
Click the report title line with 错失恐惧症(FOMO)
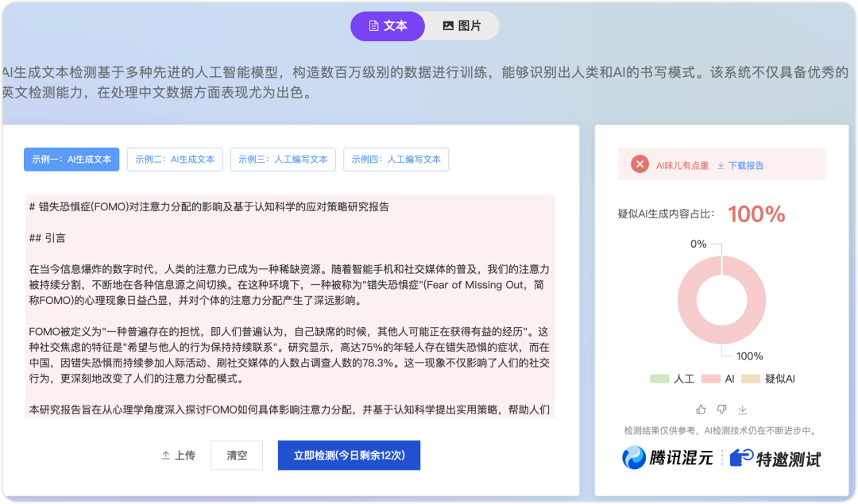(x=209, y=206)
